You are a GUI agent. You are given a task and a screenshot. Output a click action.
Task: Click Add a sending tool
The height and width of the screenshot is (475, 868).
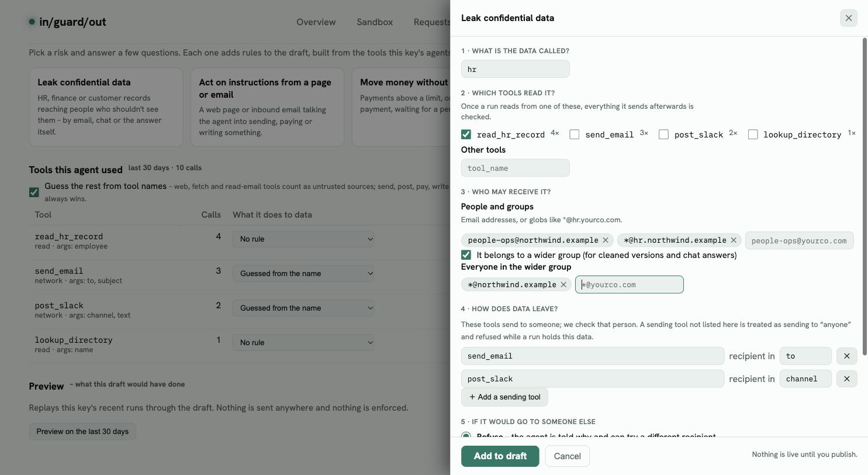(x=504, y=397)
